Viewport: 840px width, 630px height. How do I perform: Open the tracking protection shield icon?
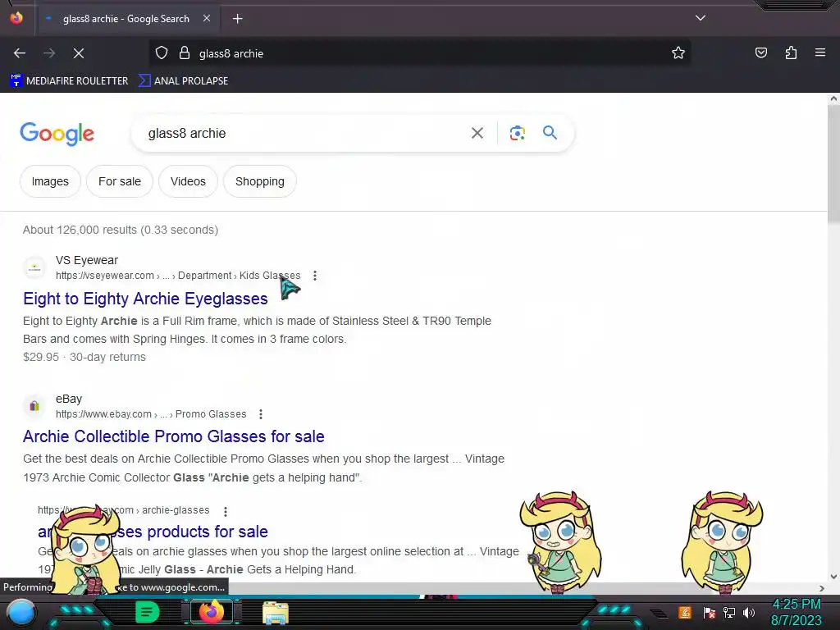(x=162, y=53)
